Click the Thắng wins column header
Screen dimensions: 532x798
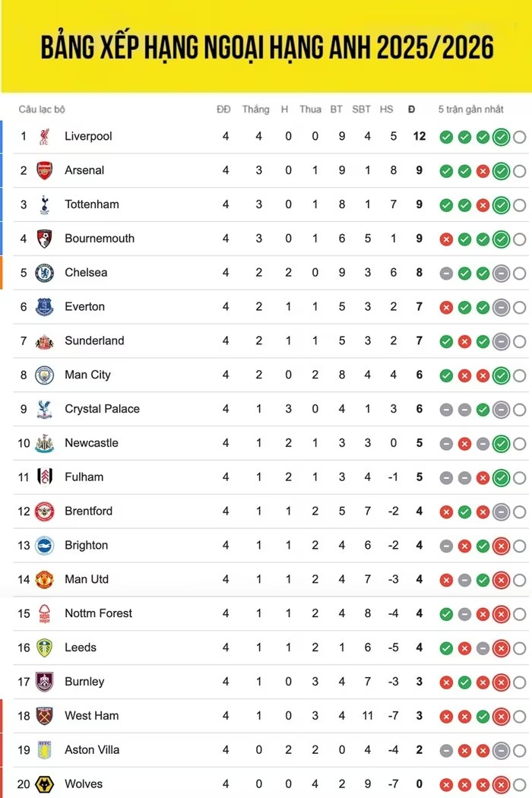point(255,109)
